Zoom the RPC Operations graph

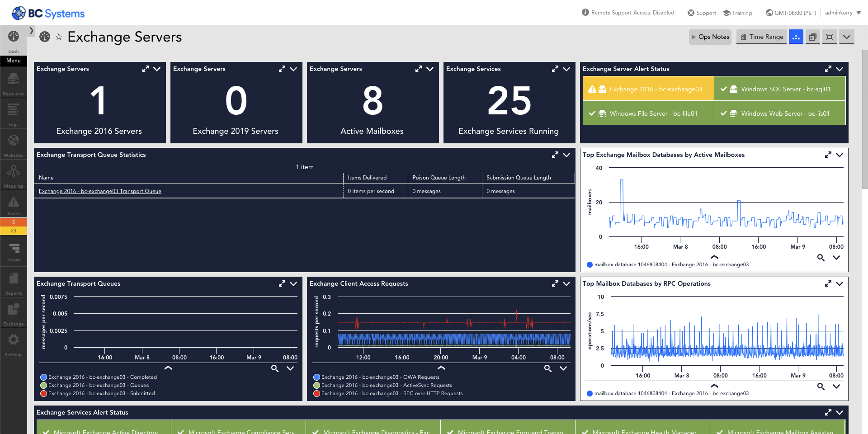tap(821, 387)
